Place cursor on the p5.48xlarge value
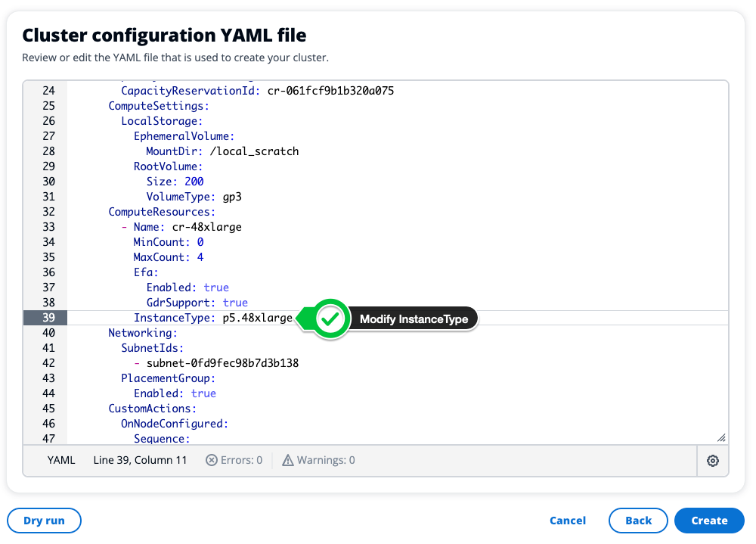 257,318
